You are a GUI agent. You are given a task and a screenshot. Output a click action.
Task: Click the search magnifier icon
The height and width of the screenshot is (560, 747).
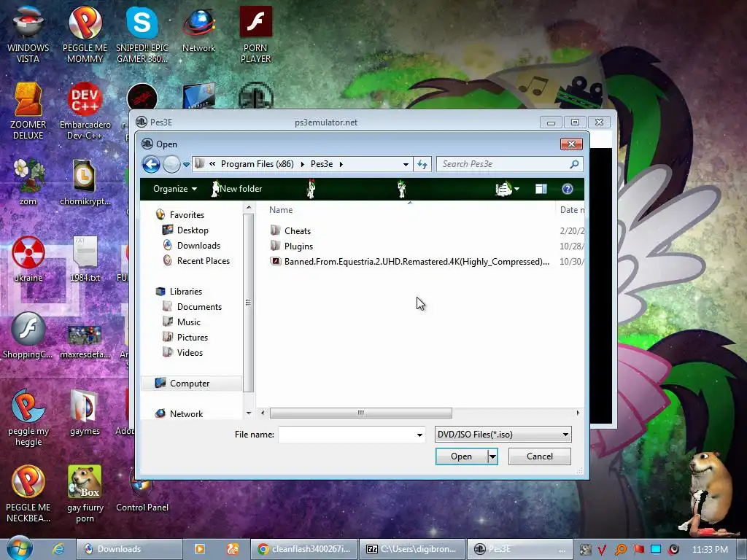coord(575,164)
